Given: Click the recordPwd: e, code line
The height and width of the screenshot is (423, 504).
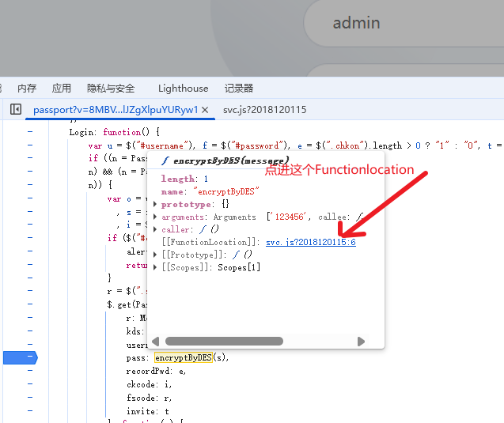Looking at the screenshot, I should pyautogui.click(x=156, y=371).
